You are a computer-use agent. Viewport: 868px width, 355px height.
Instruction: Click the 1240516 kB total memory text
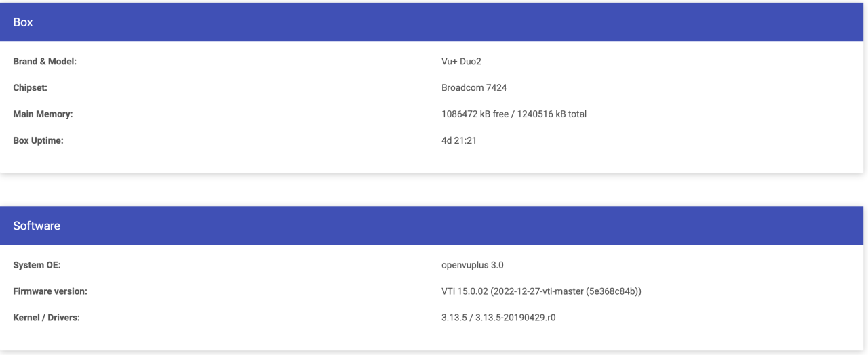coord(551,114)
